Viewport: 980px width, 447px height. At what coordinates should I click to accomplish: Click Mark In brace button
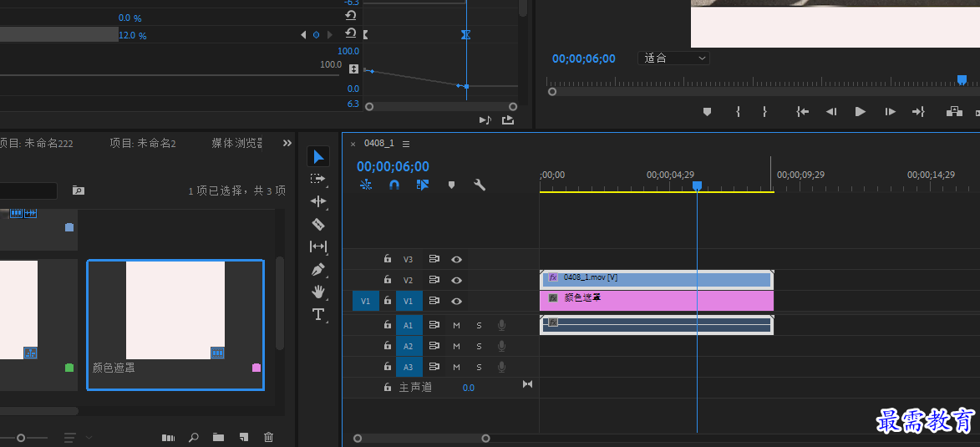click(x=738, y=111)
